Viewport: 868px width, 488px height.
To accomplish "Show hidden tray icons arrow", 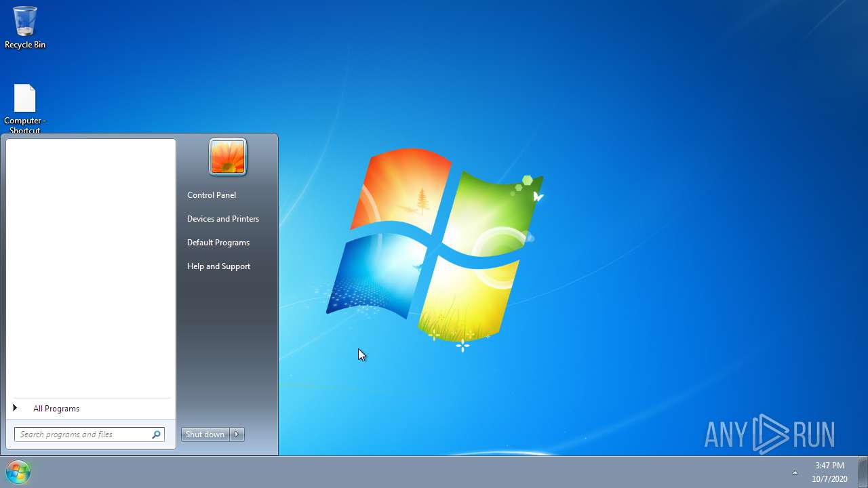I will pos(795,472).
